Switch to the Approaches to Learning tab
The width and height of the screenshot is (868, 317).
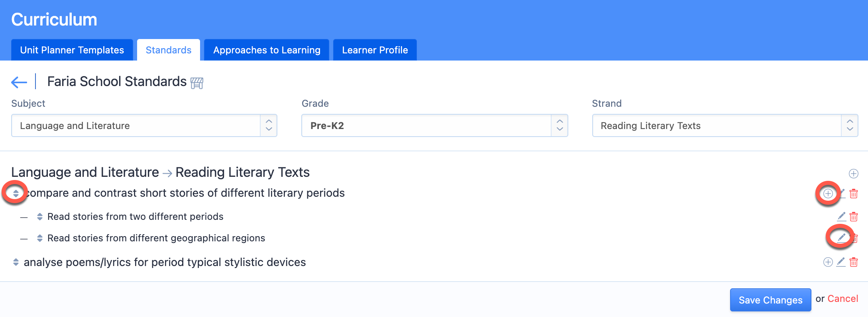pyautogui.click(x=267, y=50)
